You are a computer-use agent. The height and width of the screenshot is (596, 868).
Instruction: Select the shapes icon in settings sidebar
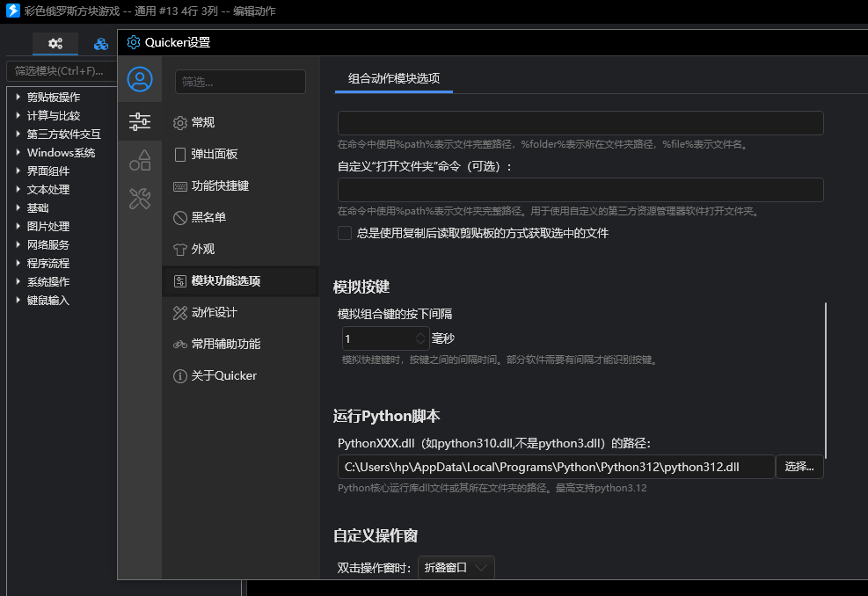tap(140, 160)
